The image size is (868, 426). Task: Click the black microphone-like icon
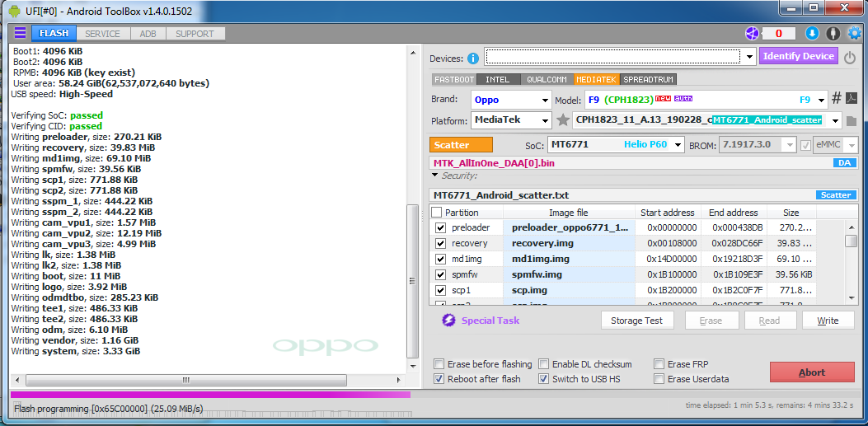tap(833, 34)
